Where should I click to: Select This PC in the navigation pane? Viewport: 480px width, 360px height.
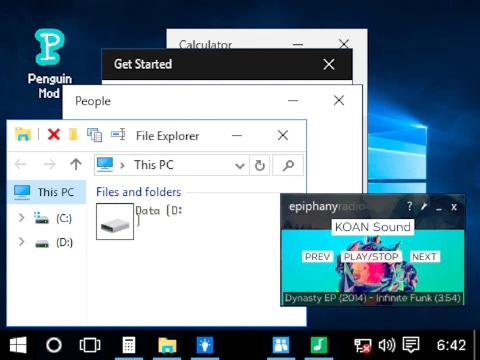pos(47,192)
